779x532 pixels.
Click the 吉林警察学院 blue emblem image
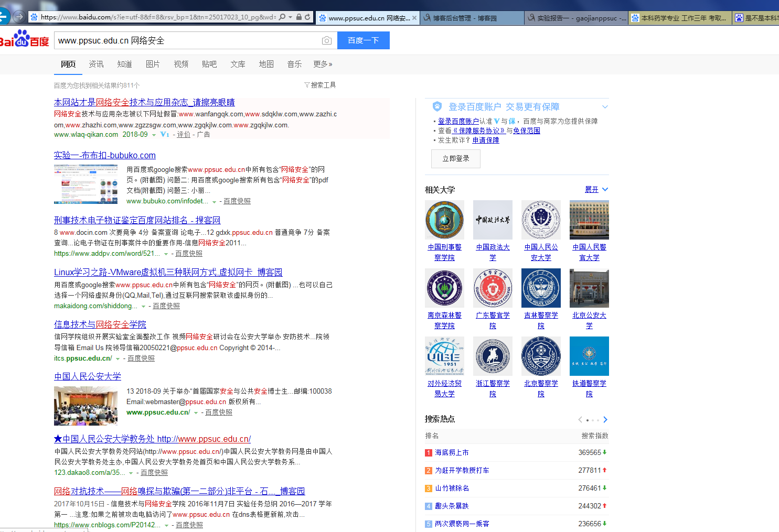click(541, 288)
